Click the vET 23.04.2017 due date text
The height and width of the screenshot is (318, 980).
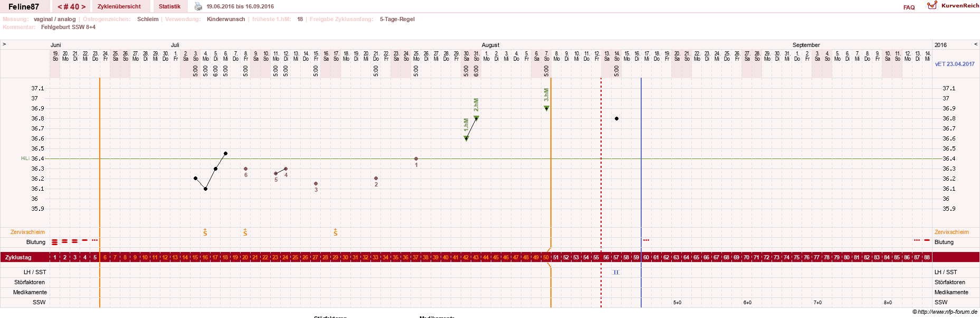click(955, 64)
